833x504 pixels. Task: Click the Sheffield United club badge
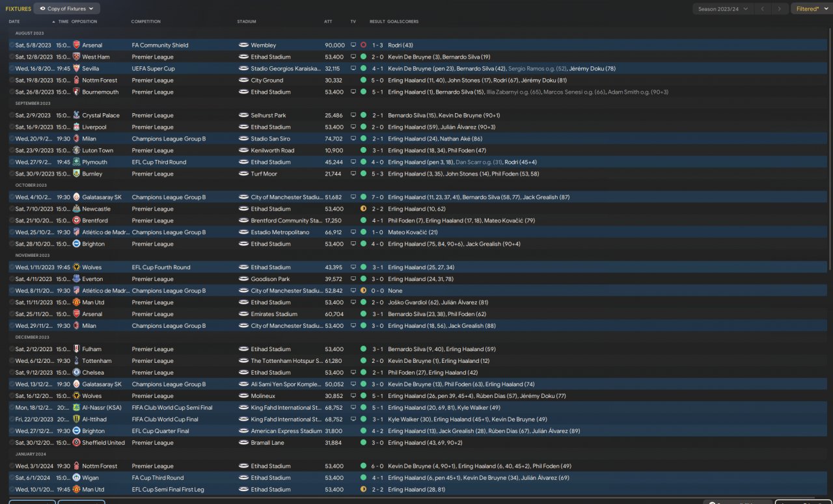[76, 444]
